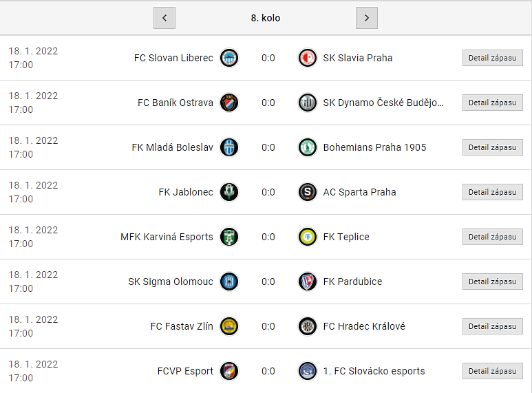This screenshot has width=532, height=393.
Task: Click the FC Hradec Králové club crest
Action: (308, 326)
